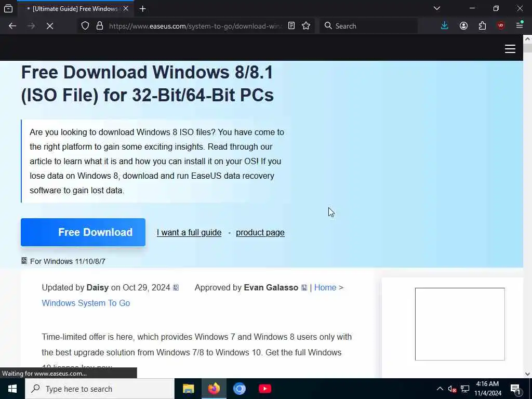Screen dimensions: 532x399
Task: Click the muted volume tray icon
Action: [x=452, y=389]
